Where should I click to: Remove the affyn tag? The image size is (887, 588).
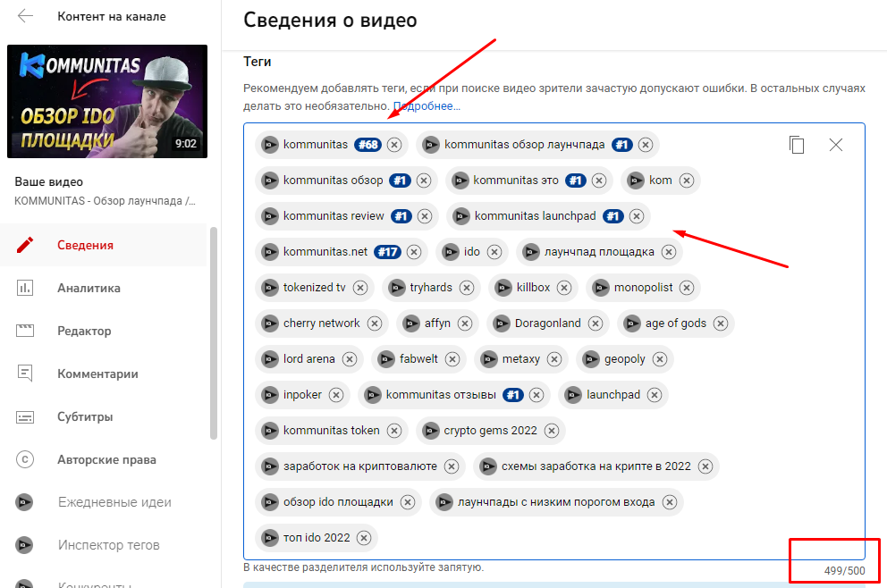point(465,323)
